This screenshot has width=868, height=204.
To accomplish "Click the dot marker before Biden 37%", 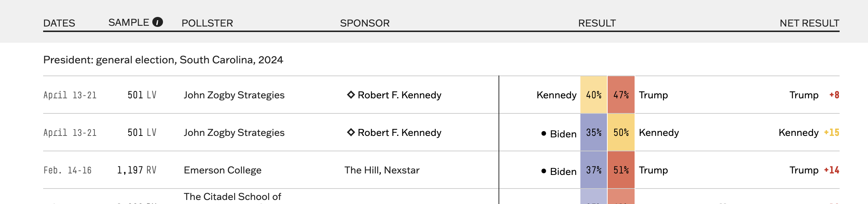I will point(544,171).
